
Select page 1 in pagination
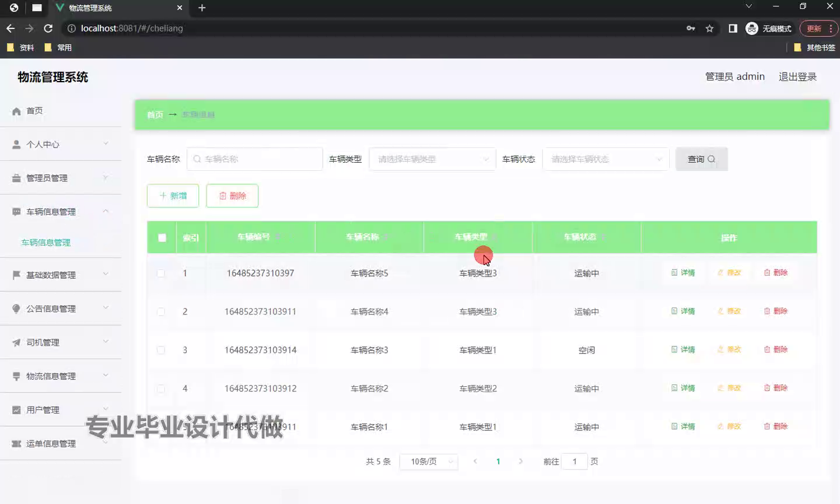pyautogui.click(x=498, y=461)
